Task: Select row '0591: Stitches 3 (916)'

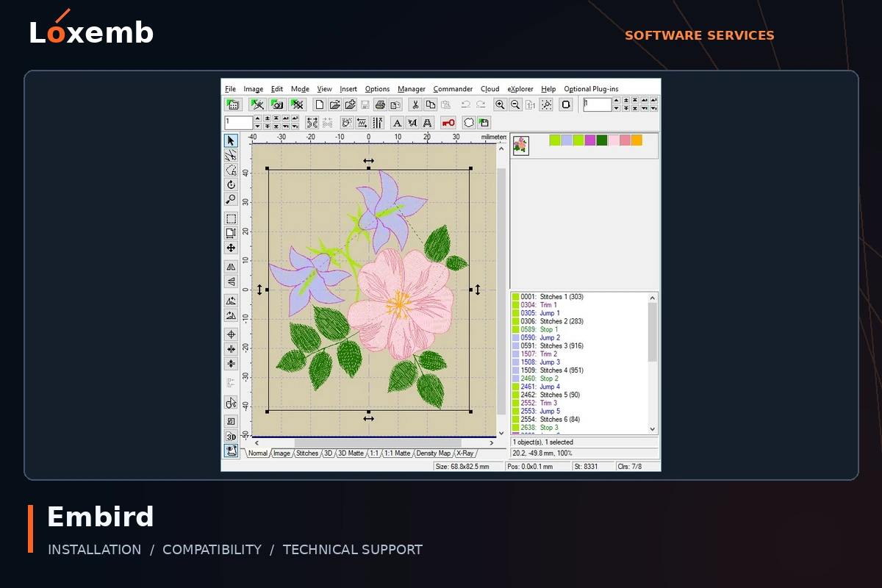Action: [x=579, y=345]
